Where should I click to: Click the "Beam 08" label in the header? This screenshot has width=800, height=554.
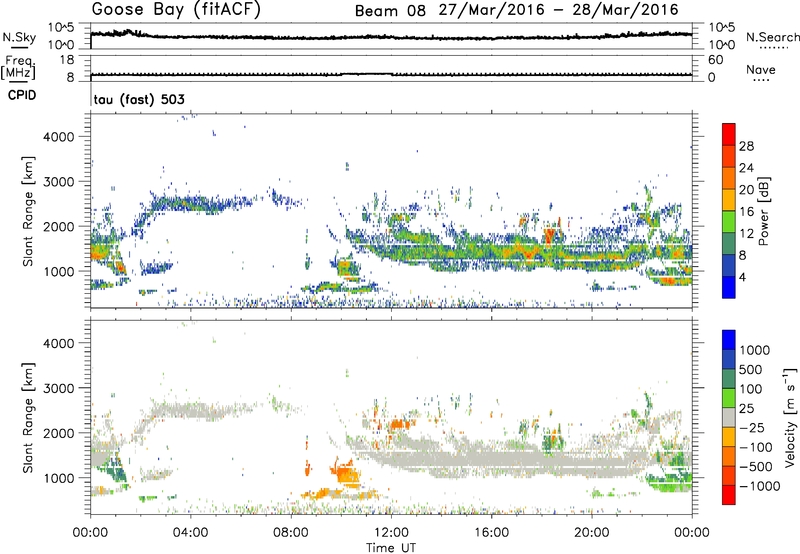point(390,11)
